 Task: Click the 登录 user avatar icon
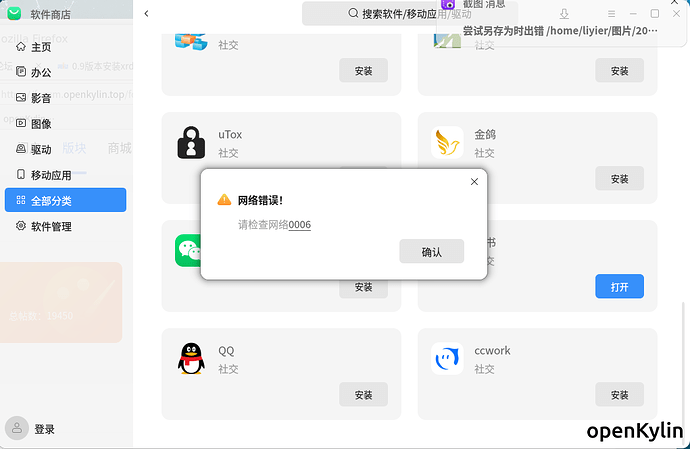click(17, 428)
